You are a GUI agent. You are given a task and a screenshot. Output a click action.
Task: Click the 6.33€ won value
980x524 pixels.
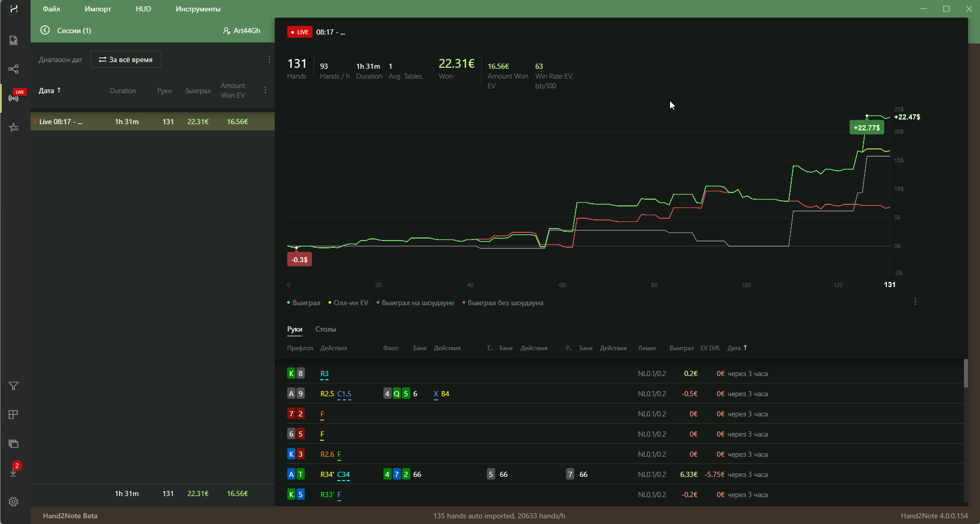click(689, 474)
